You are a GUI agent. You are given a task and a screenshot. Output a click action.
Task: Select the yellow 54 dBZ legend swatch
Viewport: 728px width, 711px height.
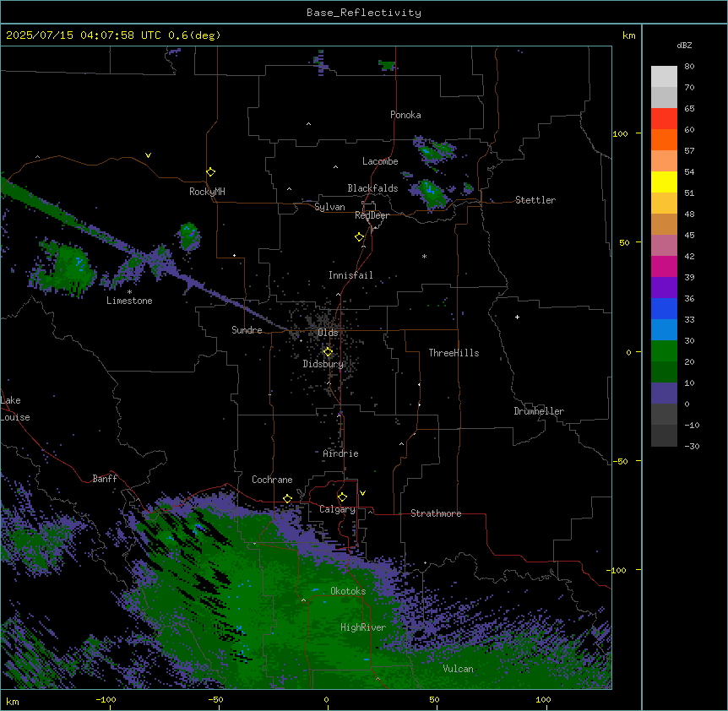pos(664,182)
